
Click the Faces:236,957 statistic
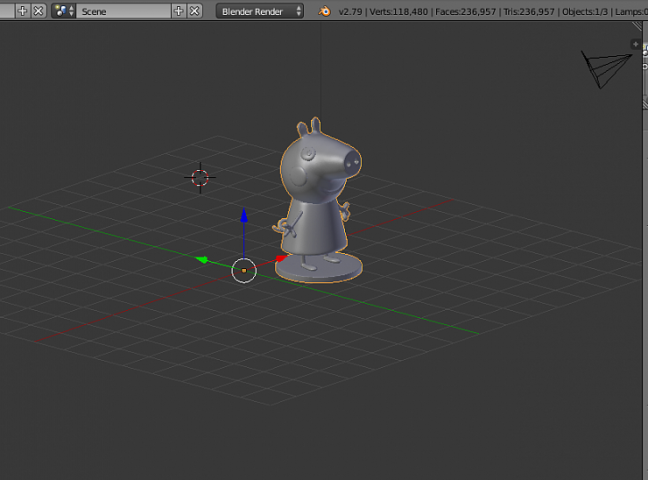[465, 12]
